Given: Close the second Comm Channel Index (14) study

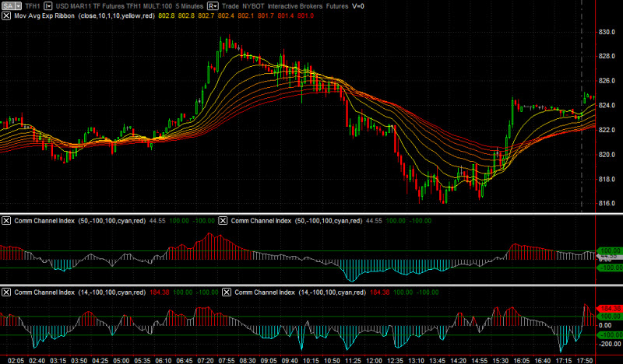Looking at the screenshot, I should click(227, 292).
